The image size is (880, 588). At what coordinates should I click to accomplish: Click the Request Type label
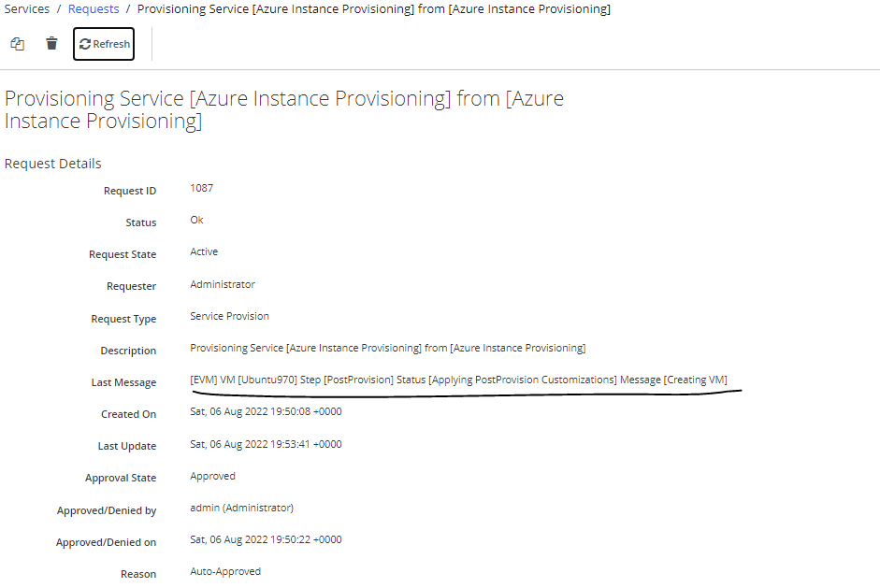point(123,319)
